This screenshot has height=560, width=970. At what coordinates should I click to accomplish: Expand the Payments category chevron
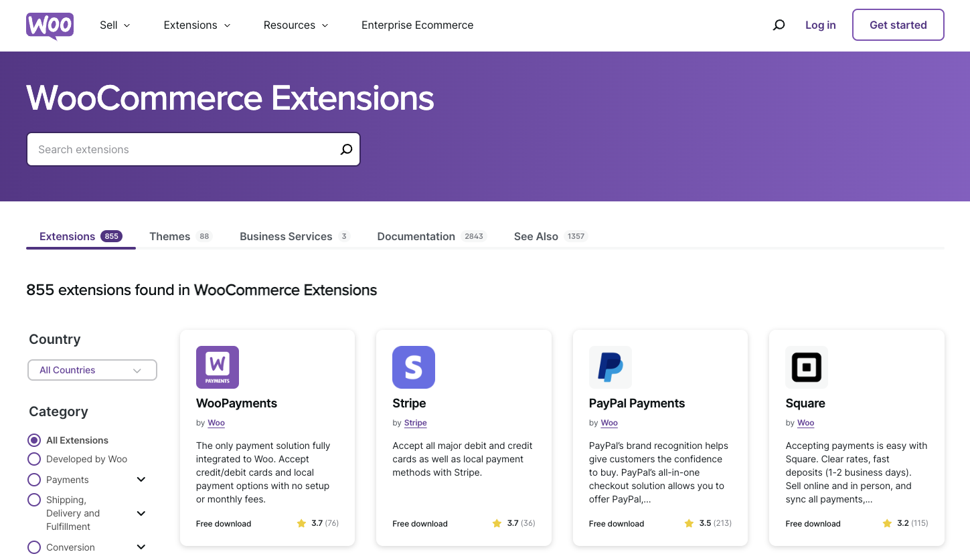(x=141, y=479)
